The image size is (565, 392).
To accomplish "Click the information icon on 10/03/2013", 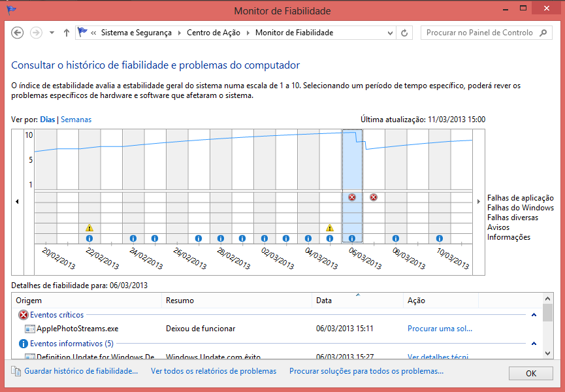I will 440,239.
